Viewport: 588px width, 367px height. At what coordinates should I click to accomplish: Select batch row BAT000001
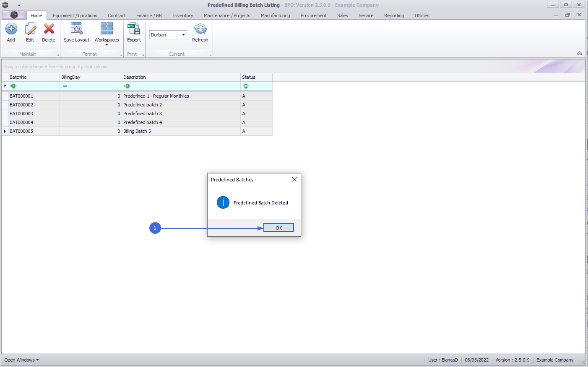(137, 96)
